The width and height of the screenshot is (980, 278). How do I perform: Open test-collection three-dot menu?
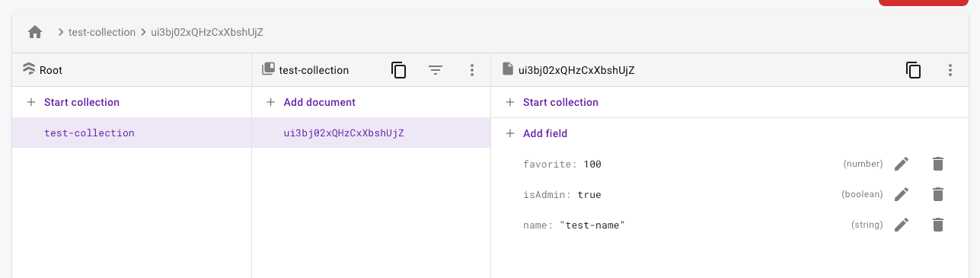click(472, 70)
